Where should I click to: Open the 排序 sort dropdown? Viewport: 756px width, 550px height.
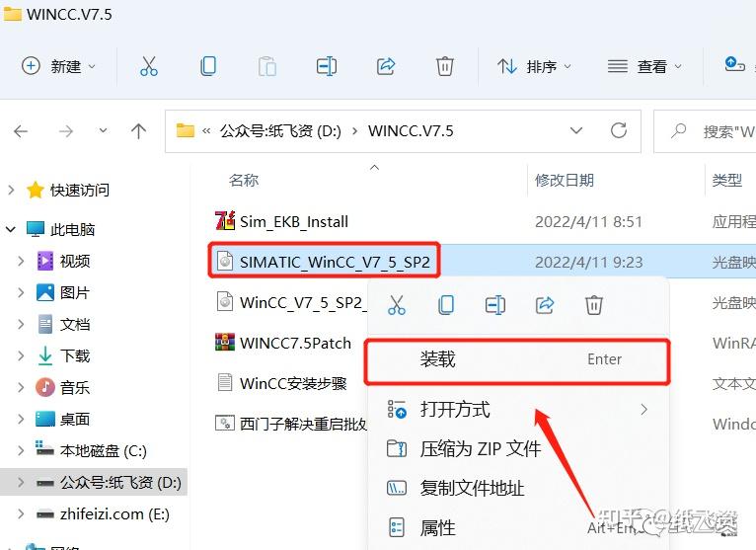point(534,66)
